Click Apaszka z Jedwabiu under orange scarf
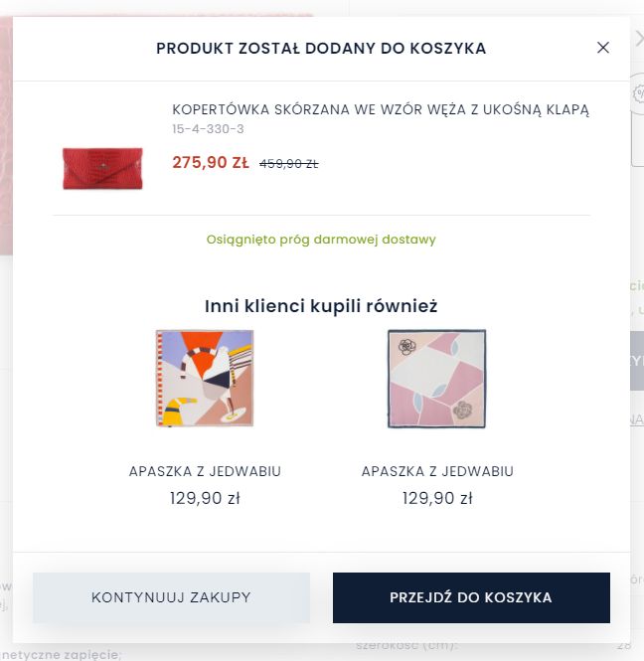Viewport: 644px width, 661px height. (205, 471)
